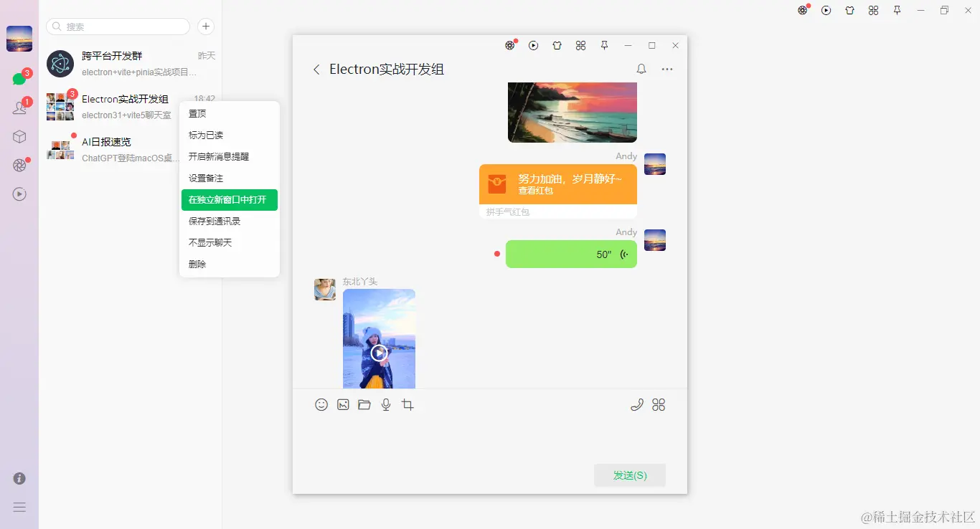Start a voice call with the phone icon
This screenshot has height=529, width=980.
[637, 404]
